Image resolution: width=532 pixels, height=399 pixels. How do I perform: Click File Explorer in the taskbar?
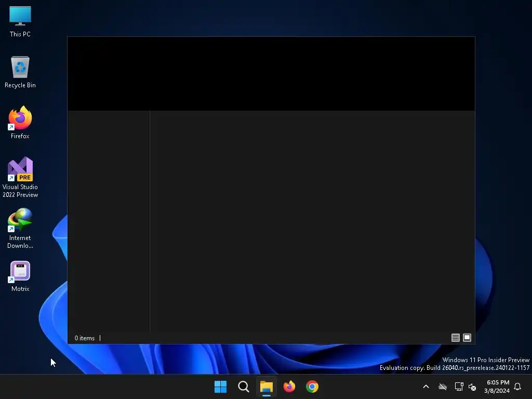click(x=267, y=387)
